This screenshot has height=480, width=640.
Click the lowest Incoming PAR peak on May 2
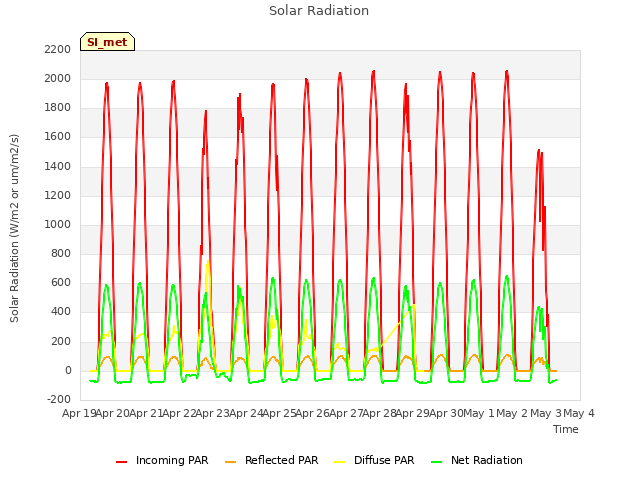pyautogui.click(x=539, y=151)
